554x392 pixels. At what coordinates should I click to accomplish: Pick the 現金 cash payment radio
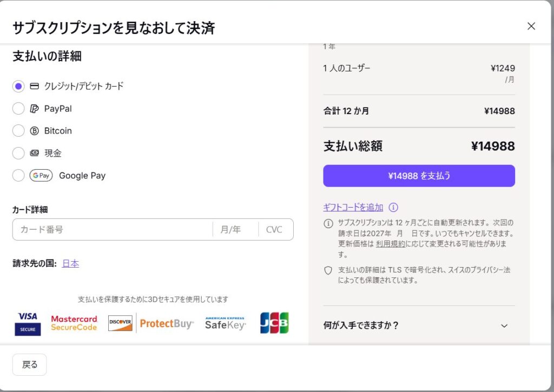18,153
